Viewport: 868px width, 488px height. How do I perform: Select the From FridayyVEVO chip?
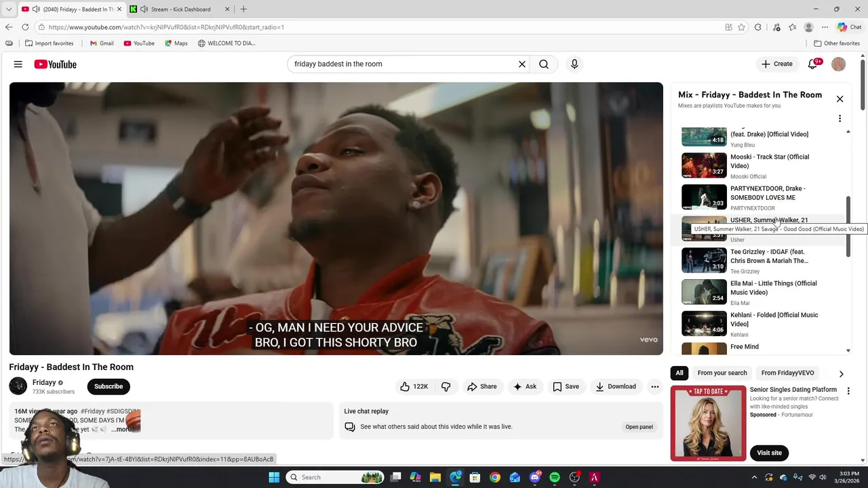pos(787,373)
